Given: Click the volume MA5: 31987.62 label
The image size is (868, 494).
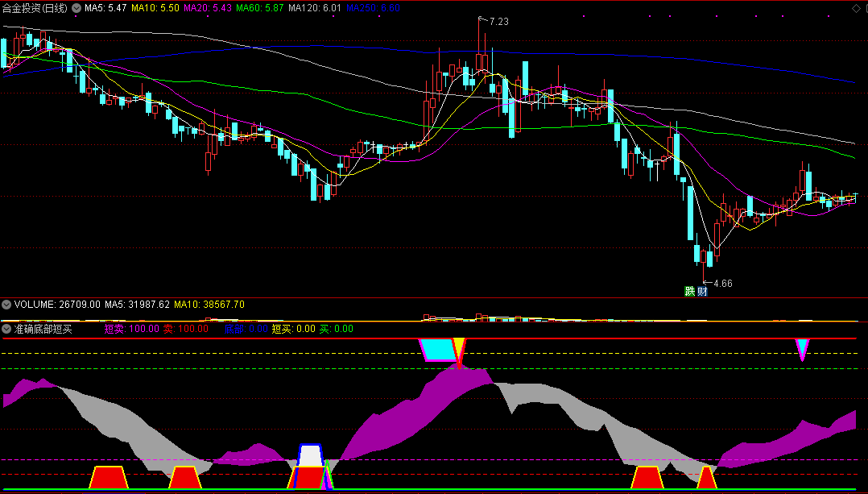Looking at the screenshot, I should 137,304.
